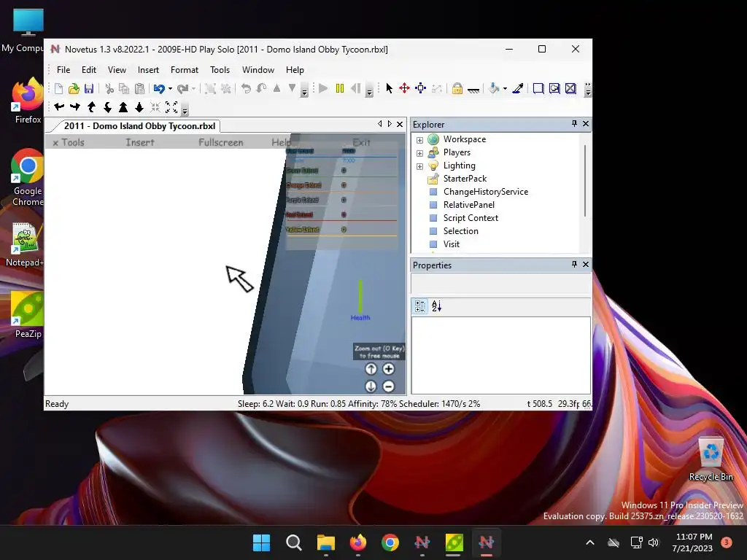This screenshot has width=747, height=560.
Task: Open the Undo history dropdown arrow
Action: tap(170, 88)
